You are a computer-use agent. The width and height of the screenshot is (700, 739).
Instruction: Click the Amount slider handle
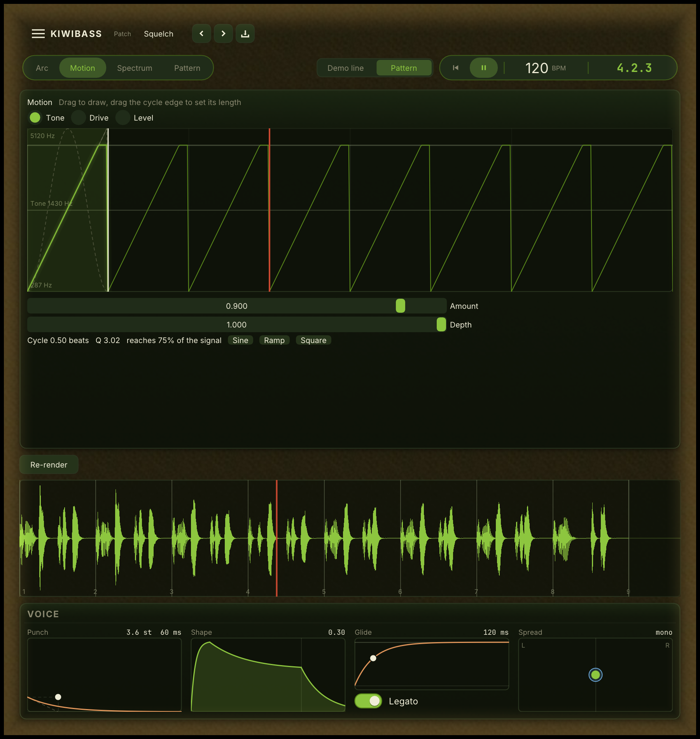click(400, 306)
